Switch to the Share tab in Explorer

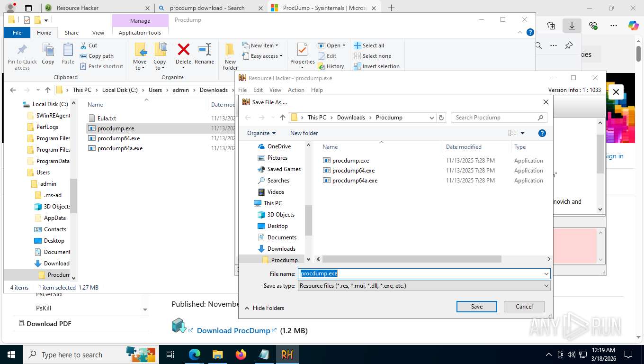point(72,33)
